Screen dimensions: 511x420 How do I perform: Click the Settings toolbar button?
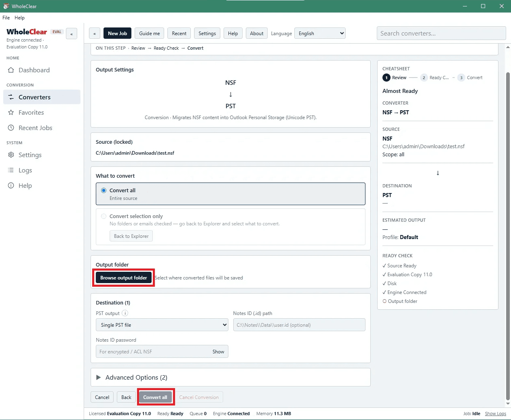[207, 34]
